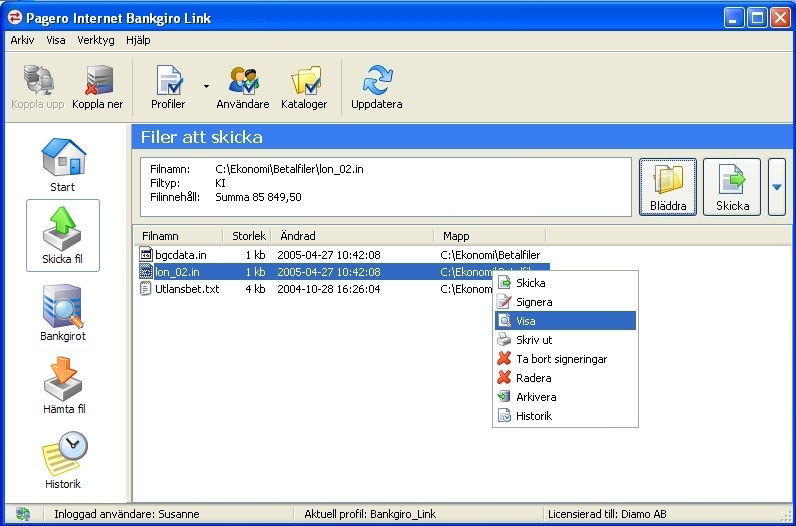
Task: Click the large Skicka send button
Action: 732,186
